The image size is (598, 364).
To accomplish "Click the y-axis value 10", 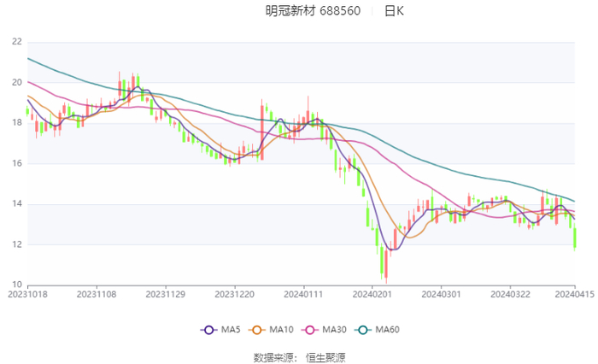I will tap(17, 285).
